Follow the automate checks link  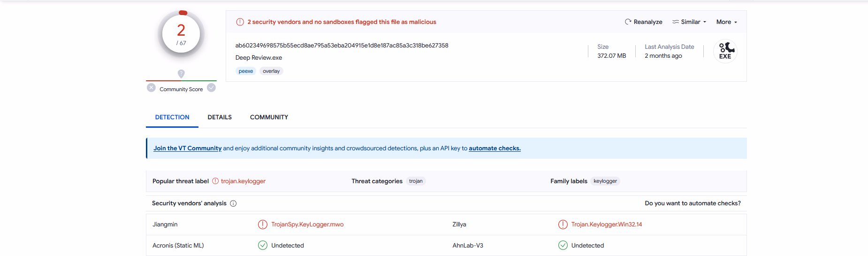[x=495, y=148]
